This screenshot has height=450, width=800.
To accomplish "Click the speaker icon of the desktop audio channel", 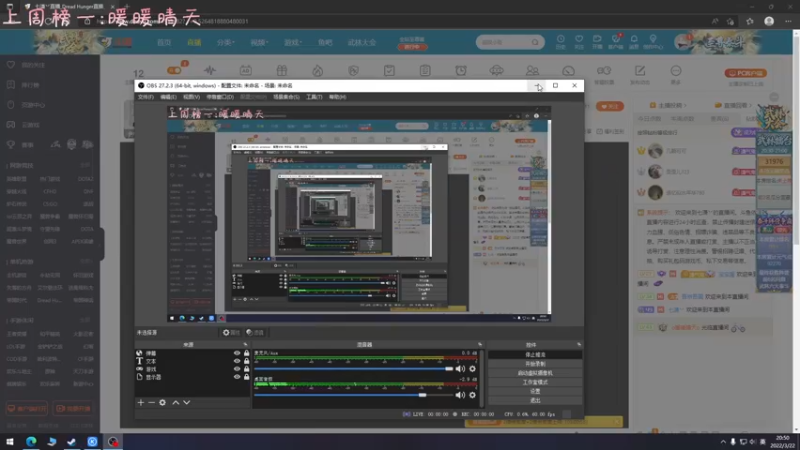I will tap(460, 395).
